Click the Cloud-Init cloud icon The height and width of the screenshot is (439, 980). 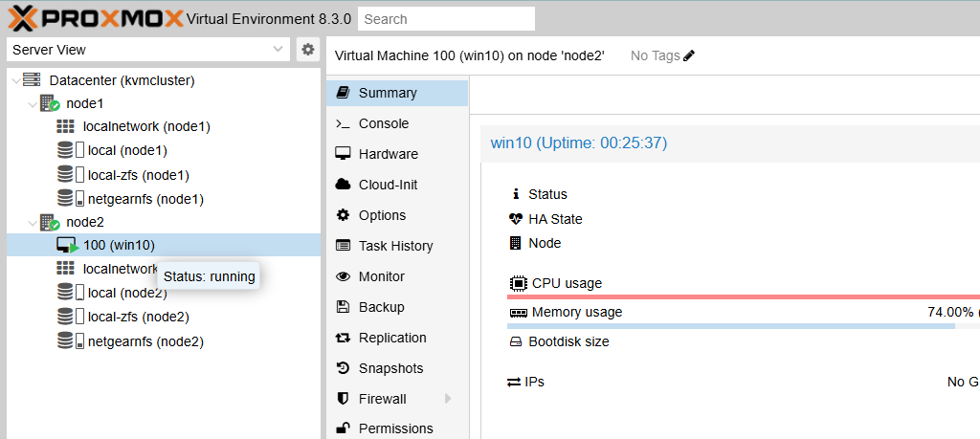coord(343,185)
